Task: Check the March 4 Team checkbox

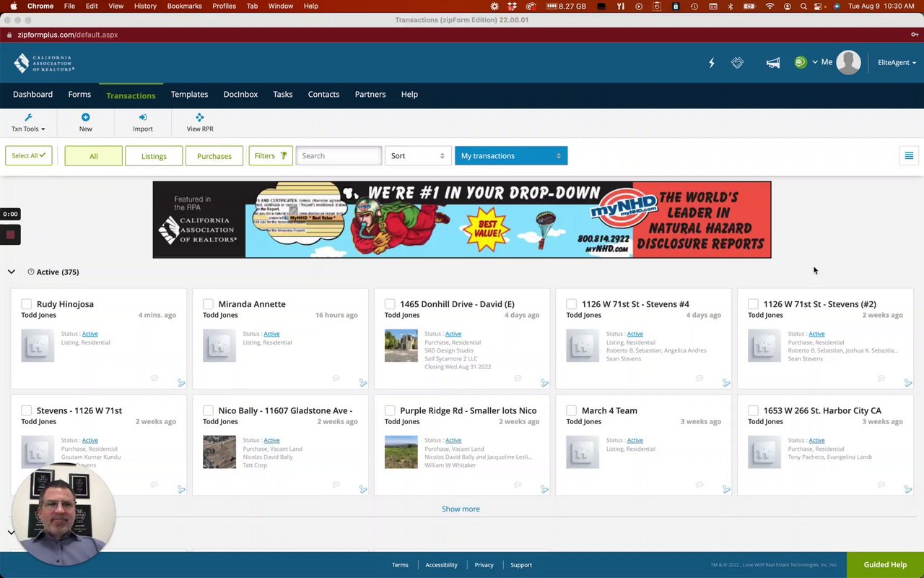Action: tap(572, 410)
